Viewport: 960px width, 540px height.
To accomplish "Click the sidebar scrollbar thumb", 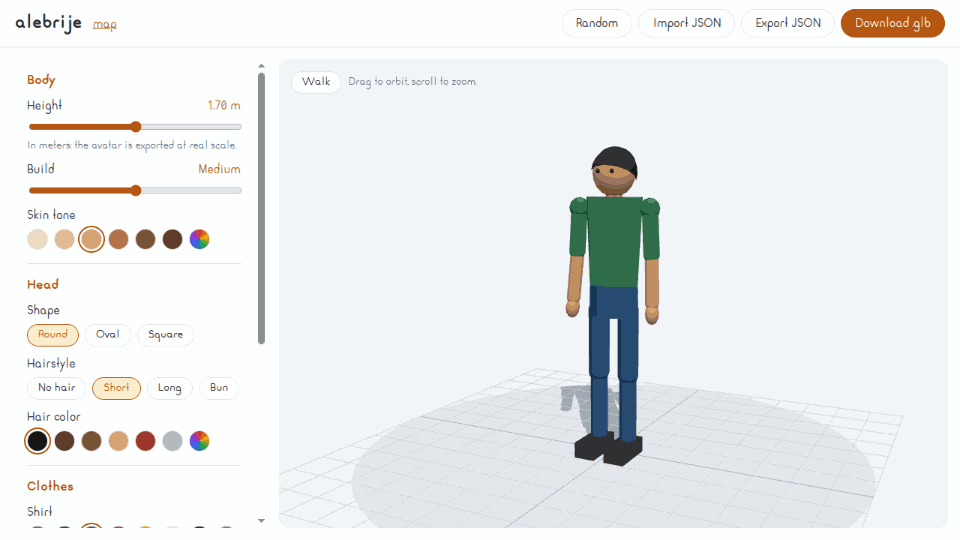I will point(261,208).
